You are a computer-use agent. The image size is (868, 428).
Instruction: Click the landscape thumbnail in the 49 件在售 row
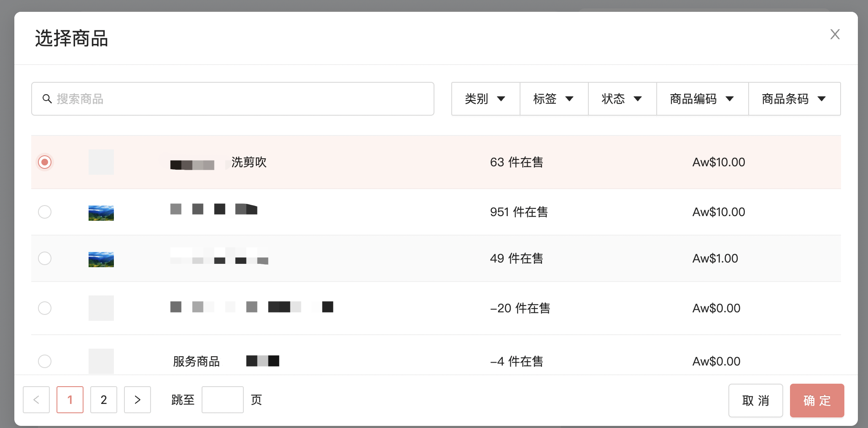pos(101,260)
